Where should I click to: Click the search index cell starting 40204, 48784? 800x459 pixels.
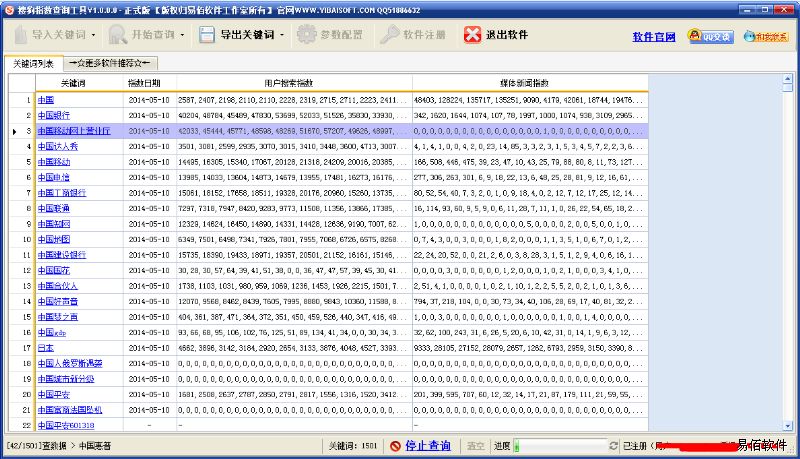coord(294,115)
